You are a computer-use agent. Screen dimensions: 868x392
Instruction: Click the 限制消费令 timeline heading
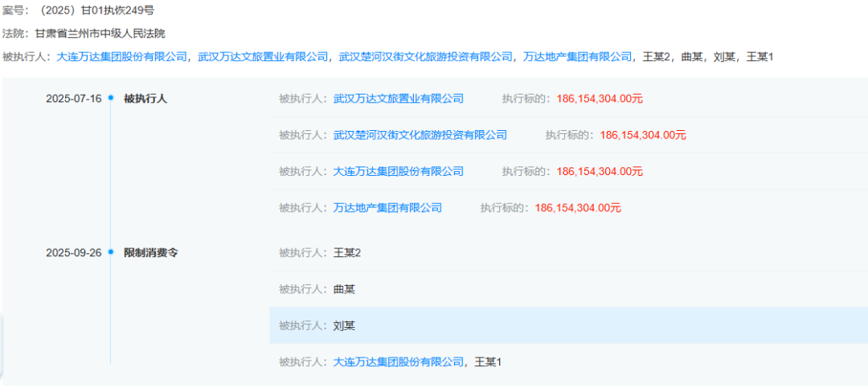click(150, 253)
